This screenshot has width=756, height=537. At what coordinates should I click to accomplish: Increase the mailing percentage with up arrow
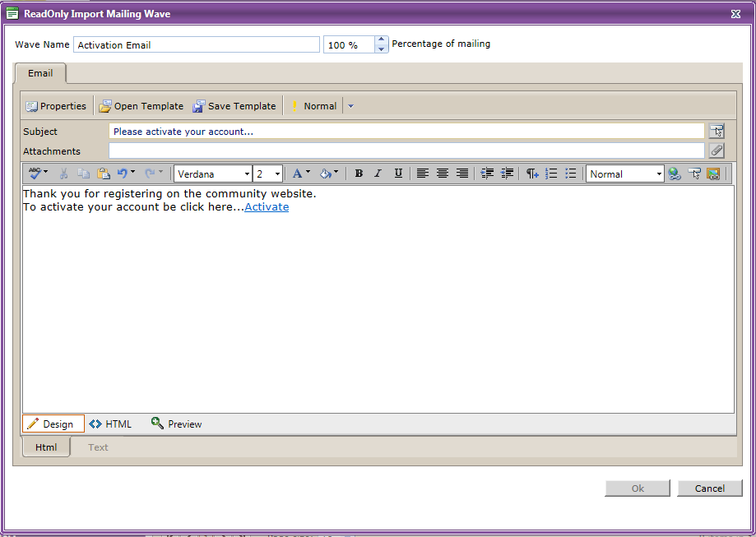(x=382, y=40)
